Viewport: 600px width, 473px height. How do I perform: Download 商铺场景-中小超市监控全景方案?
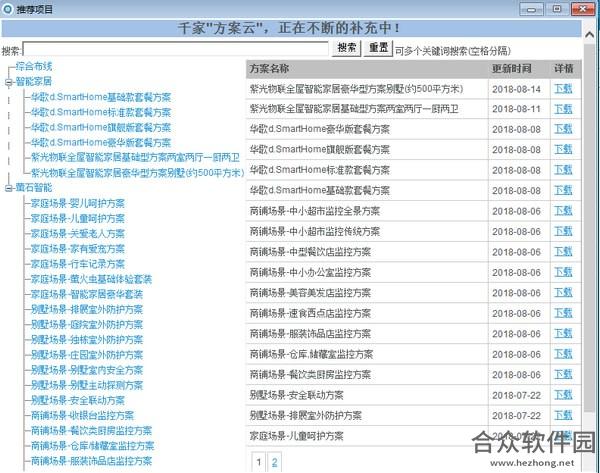(563, 211)
